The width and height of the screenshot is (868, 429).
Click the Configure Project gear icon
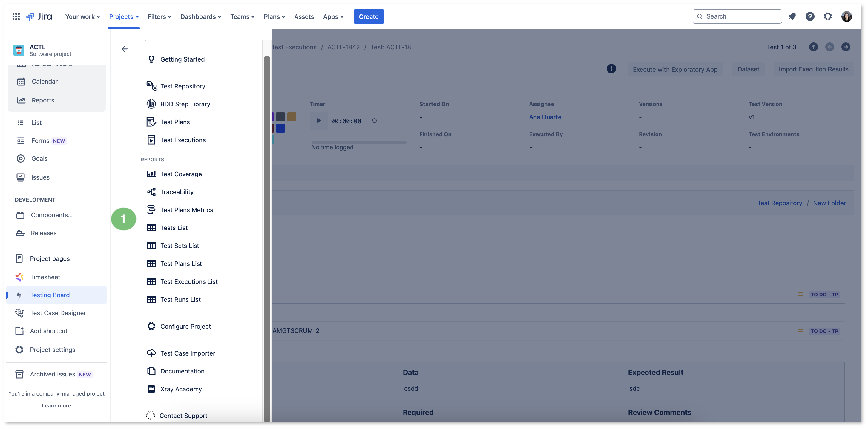[x=151, y=326]
